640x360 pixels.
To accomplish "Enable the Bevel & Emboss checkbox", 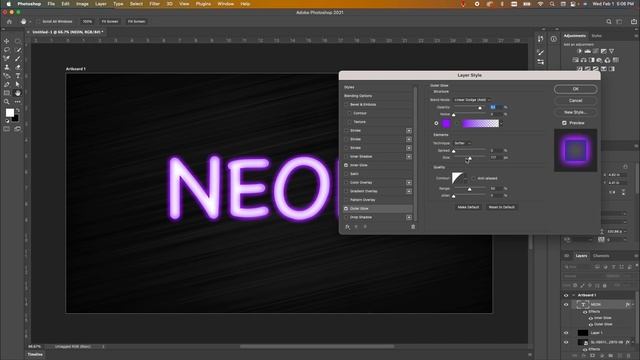I will (346, 104).
